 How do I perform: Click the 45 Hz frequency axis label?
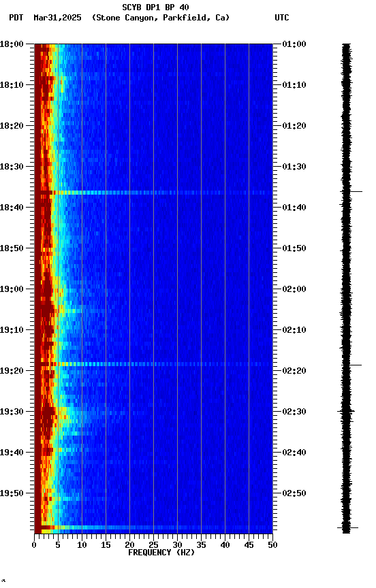(x=249, y=545)
